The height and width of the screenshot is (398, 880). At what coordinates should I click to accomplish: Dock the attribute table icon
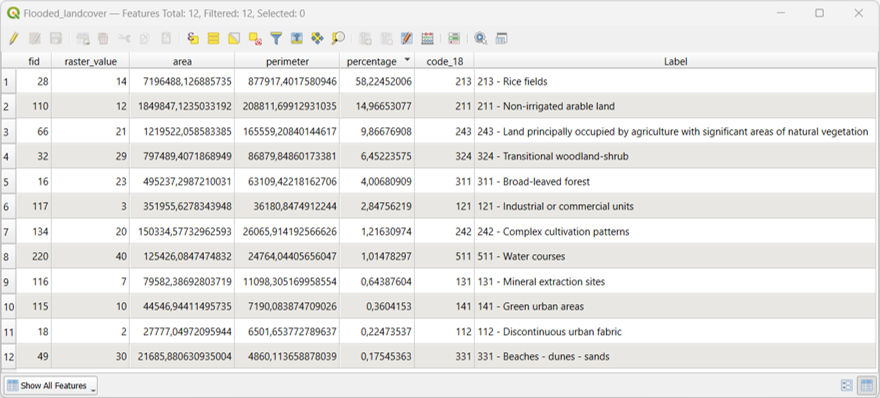pos(502,38)
